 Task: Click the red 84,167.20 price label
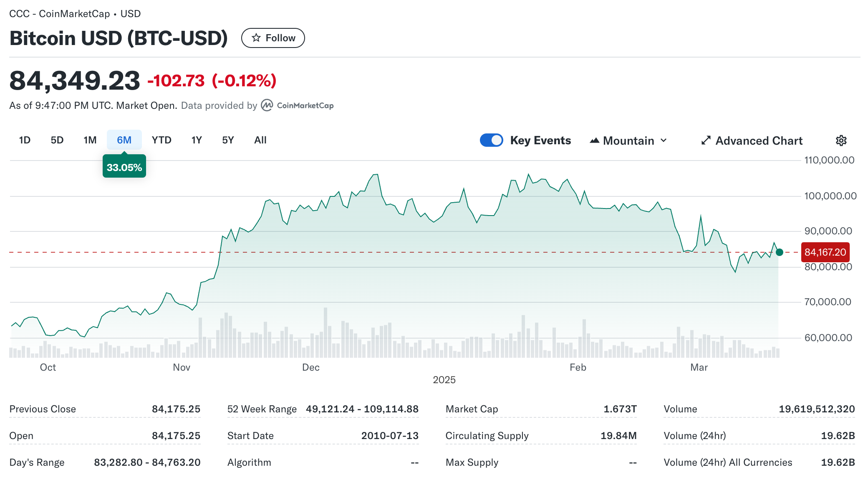click(825, 252)
